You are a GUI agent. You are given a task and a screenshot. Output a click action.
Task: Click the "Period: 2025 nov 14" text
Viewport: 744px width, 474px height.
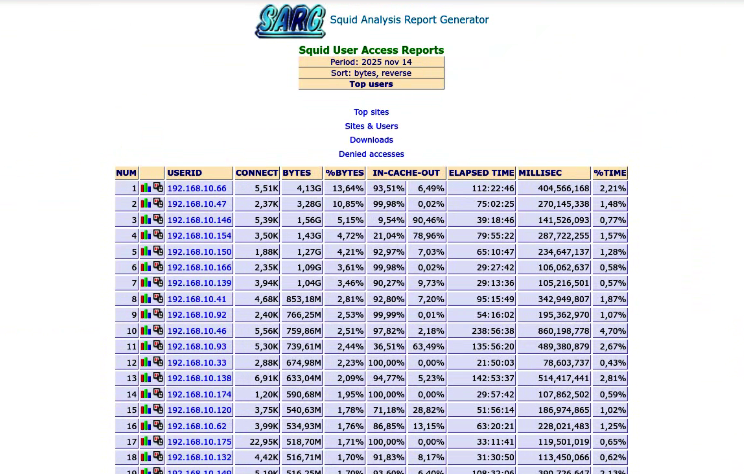371,62
